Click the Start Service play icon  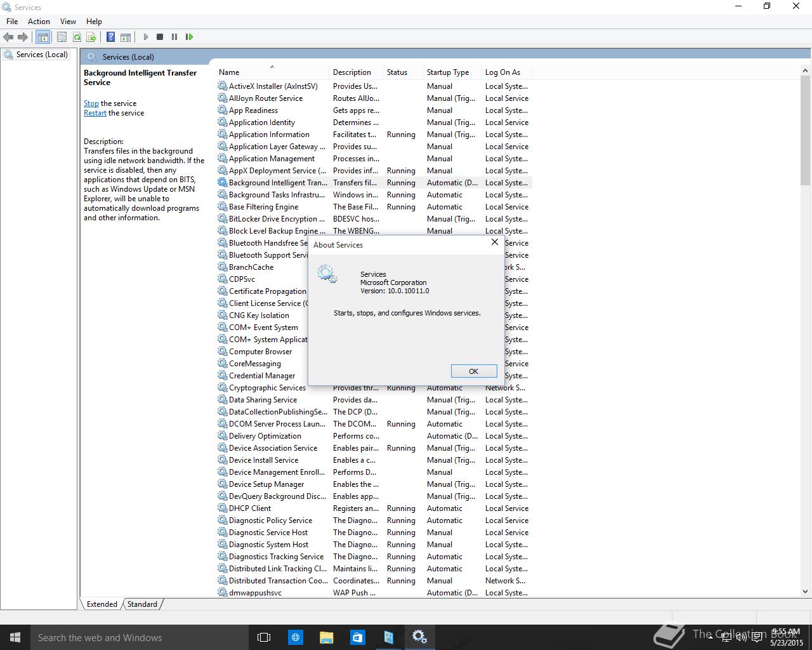coord(146,37)
